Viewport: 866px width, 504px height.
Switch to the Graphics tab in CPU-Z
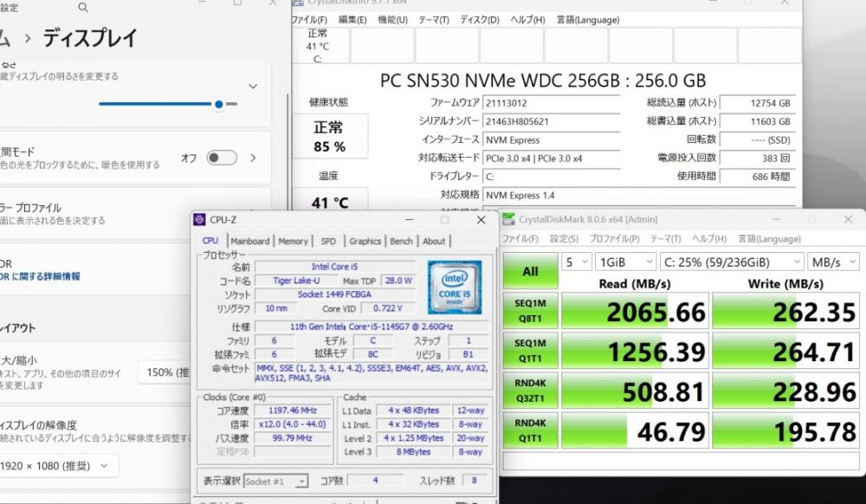tap(365, 242)
